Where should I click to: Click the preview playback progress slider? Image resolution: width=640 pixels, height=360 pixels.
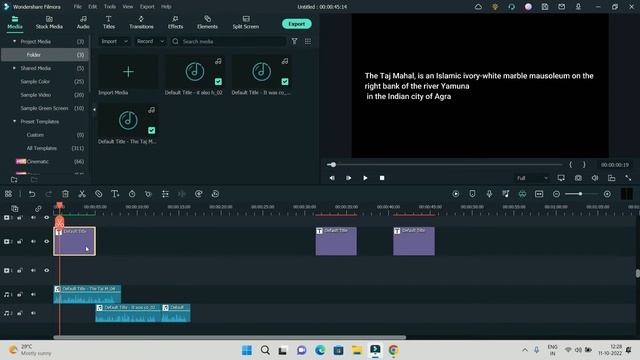point(444,164)
